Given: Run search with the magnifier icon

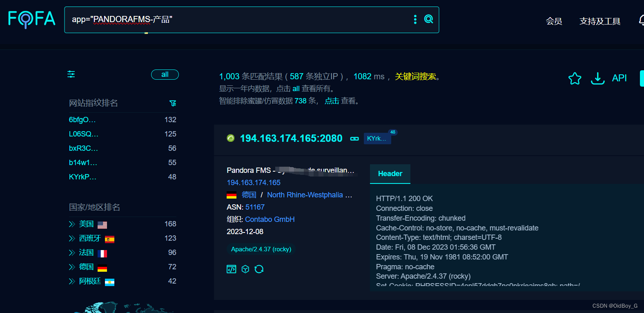Looking at the screenshot, I should (428, 19).
